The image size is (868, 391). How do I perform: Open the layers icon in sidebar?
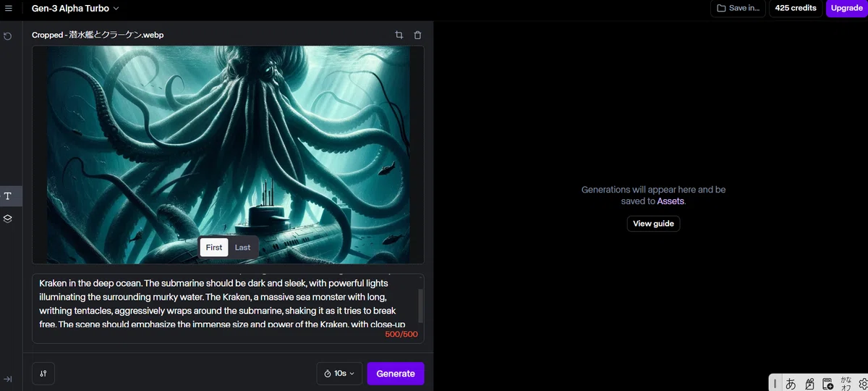tap(8, 218)
